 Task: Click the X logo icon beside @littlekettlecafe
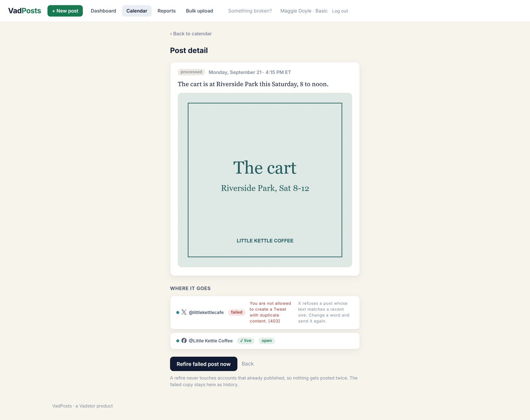[184, 312]
